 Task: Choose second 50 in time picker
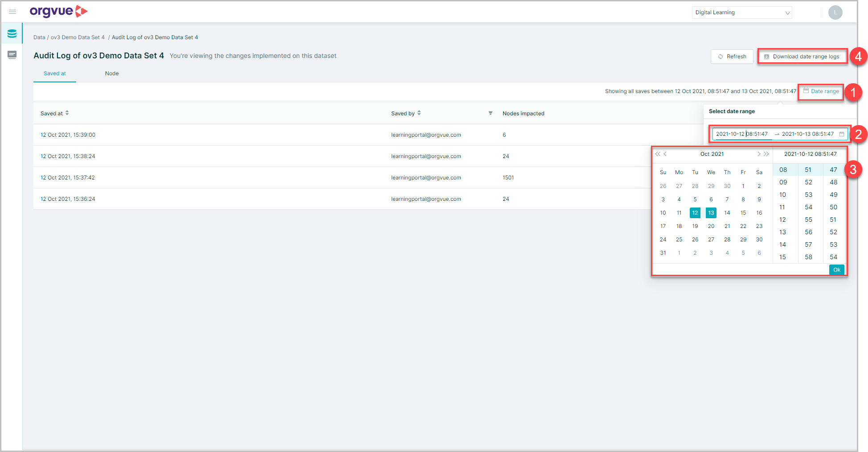834,207
